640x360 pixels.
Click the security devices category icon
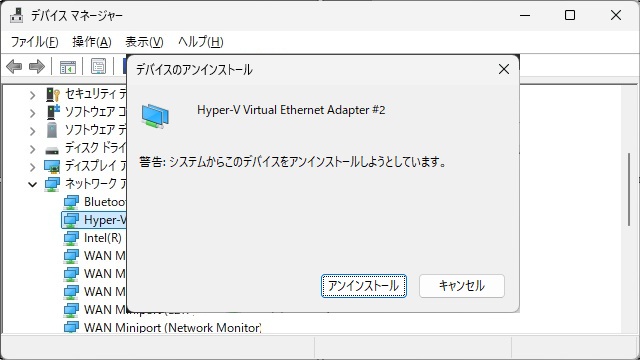[53, 95]
